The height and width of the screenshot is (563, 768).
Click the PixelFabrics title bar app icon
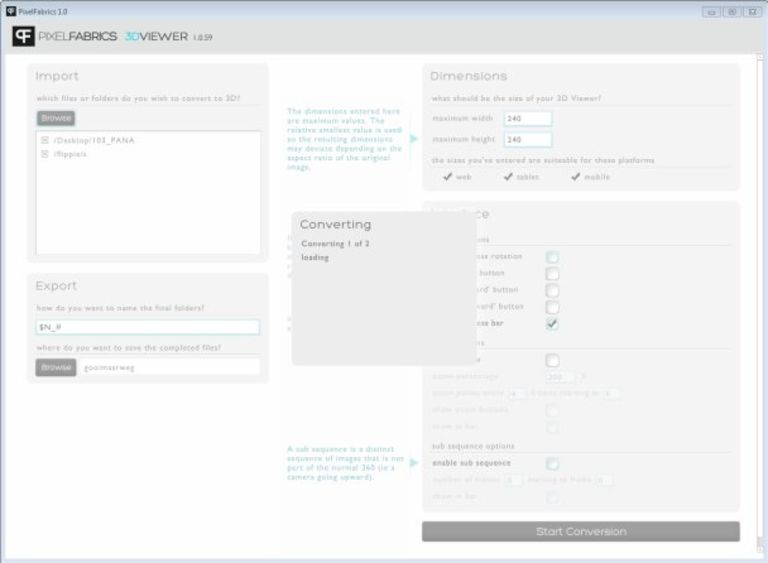coord(11,11)
